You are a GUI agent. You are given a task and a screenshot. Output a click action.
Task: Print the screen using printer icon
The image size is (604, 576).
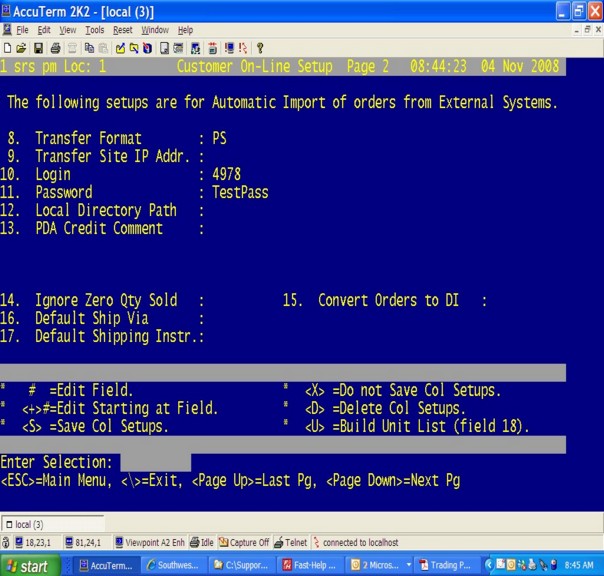55,48
